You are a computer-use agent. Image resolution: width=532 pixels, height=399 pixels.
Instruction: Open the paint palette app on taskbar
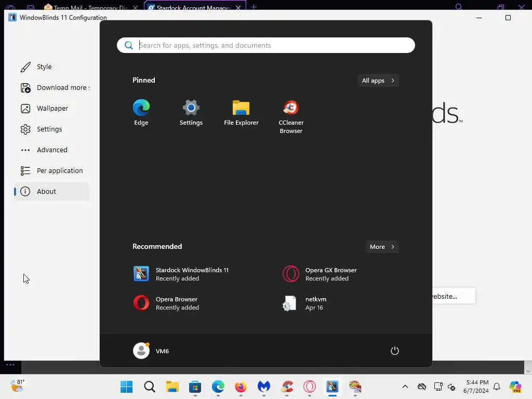tap(355, 387)
